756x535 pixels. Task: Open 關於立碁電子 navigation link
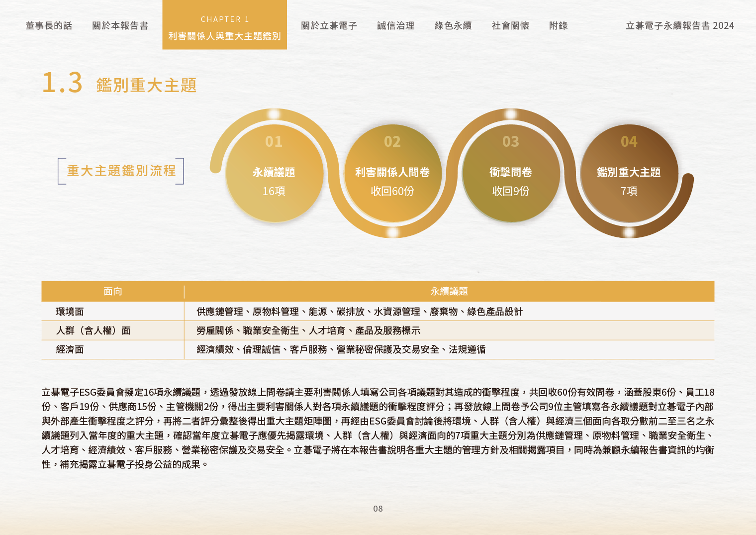tap(329, 25)
